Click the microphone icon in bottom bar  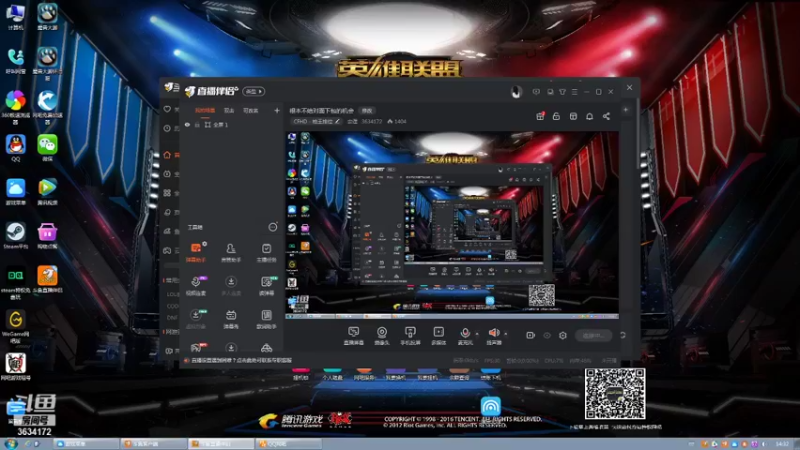[x=465, y=334]
